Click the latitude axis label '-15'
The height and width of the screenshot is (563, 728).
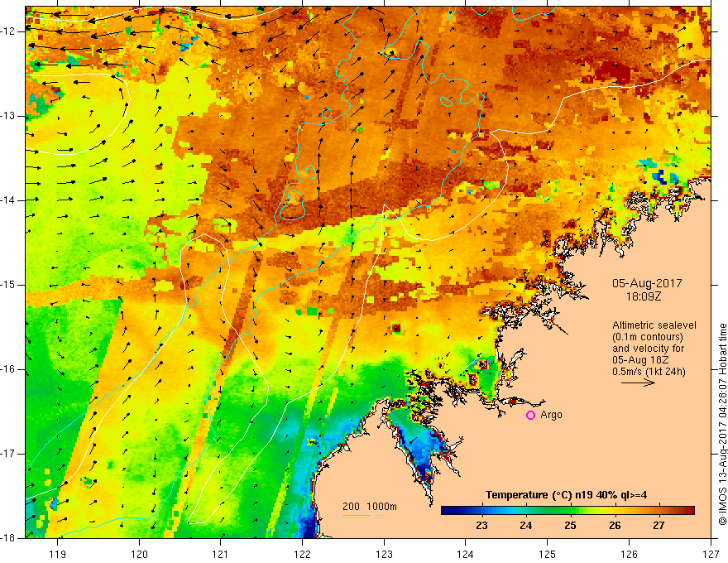tap(9, 285)
